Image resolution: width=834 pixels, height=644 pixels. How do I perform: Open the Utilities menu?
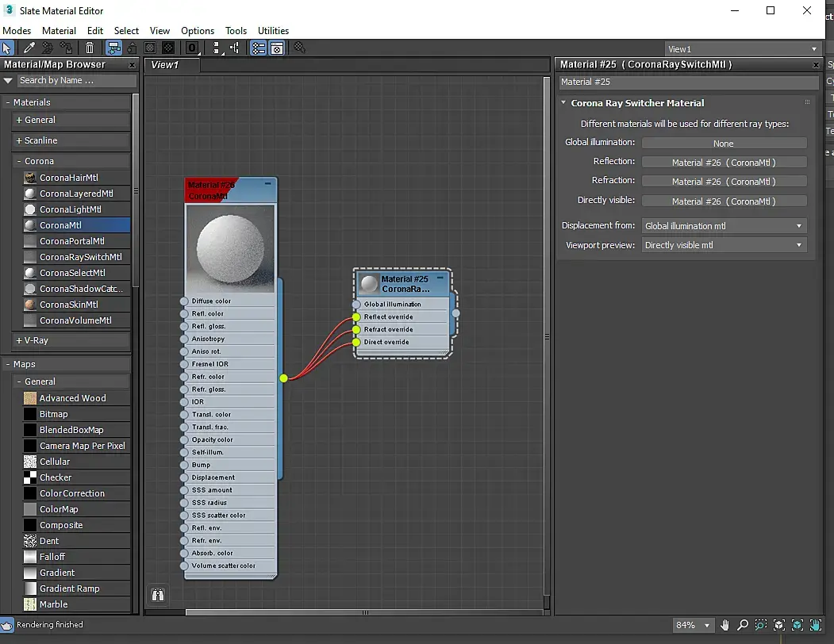273,30
